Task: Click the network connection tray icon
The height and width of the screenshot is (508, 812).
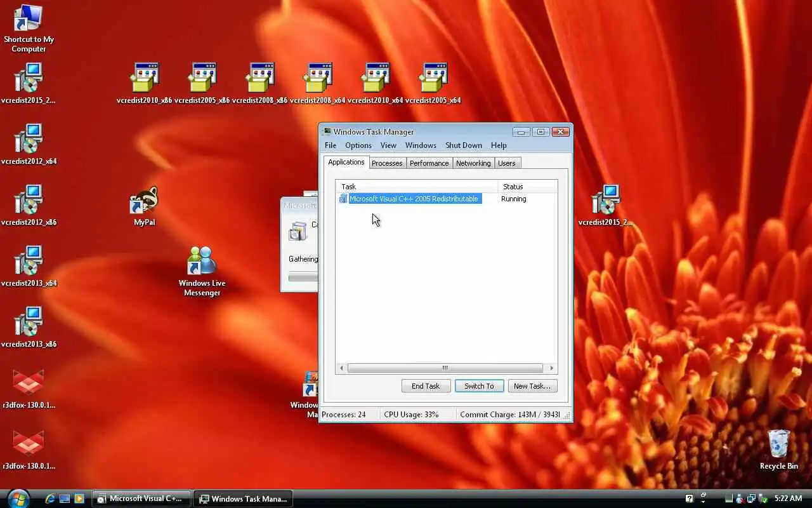Action: 751,498
